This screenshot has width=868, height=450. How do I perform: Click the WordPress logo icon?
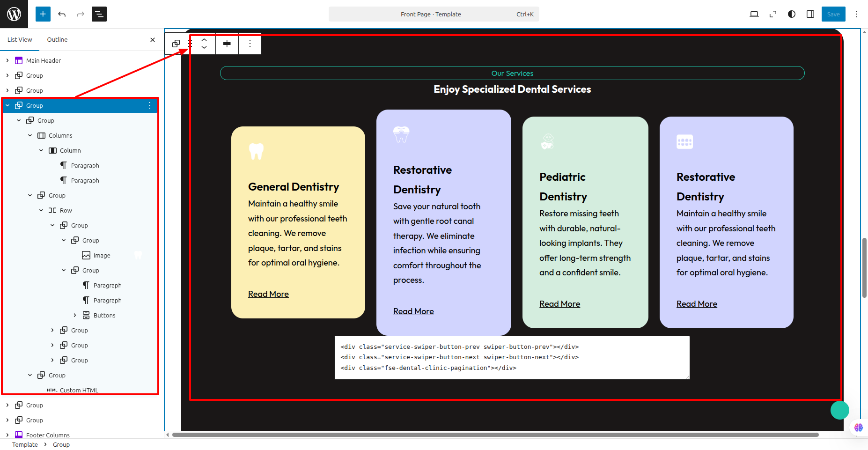click(x=14, y=14)
